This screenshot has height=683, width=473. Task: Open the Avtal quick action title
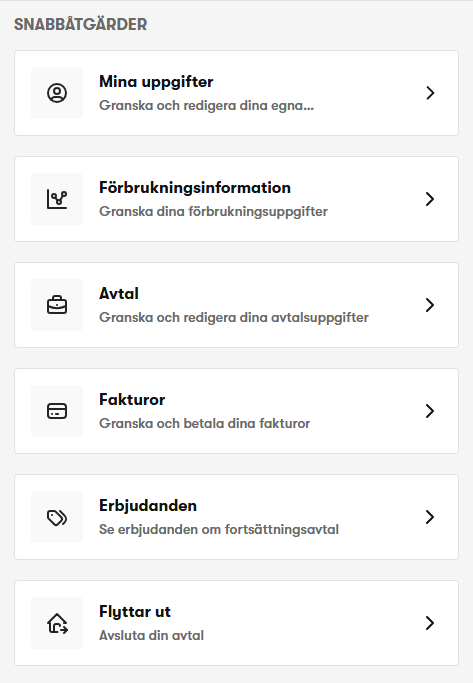118,294
